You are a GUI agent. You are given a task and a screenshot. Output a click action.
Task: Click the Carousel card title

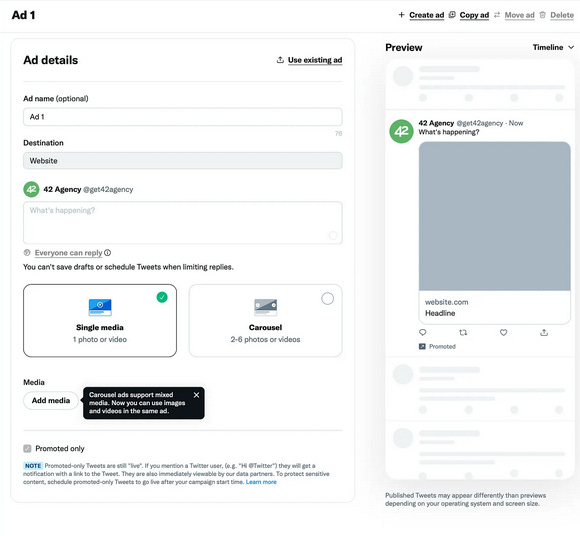[x=266, y=327]
